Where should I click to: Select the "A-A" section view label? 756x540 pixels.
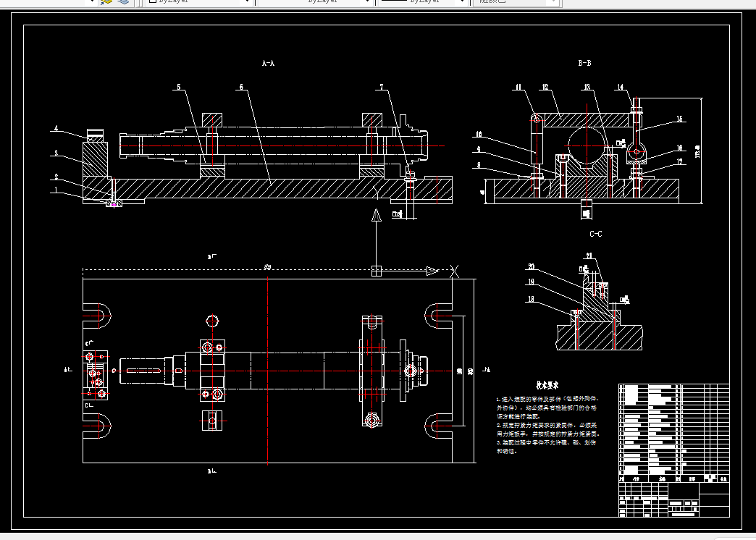pos(268,63)
